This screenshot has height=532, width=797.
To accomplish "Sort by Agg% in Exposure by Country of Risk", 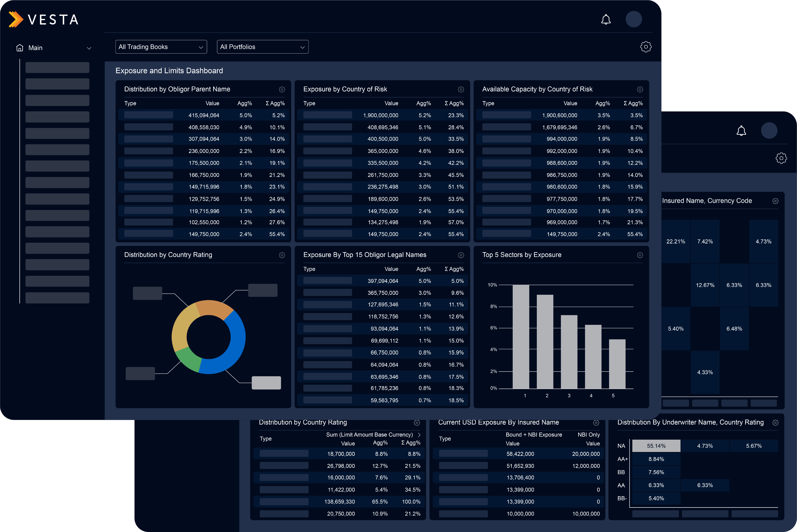I will coord(424,103).
